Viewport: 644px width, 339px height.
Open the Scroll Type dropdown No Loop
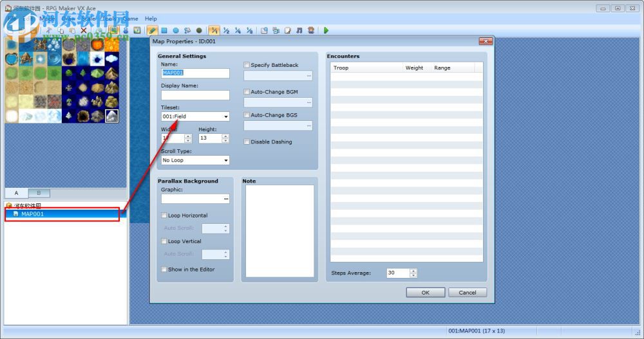[195, 160]
